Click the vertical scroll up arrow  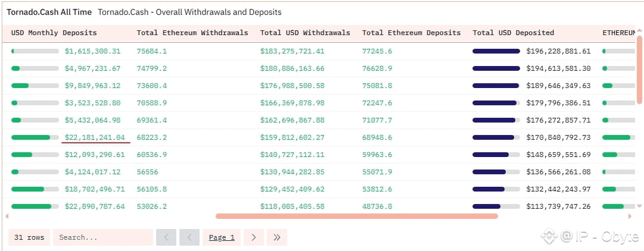639,31
